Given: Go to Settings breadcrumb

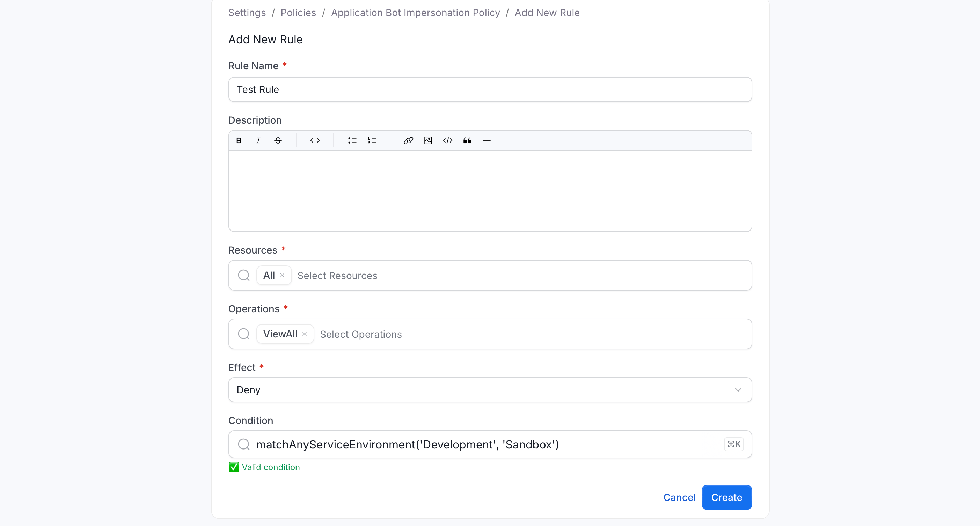Looking at the screenshot, I should (x=247, y=13).
